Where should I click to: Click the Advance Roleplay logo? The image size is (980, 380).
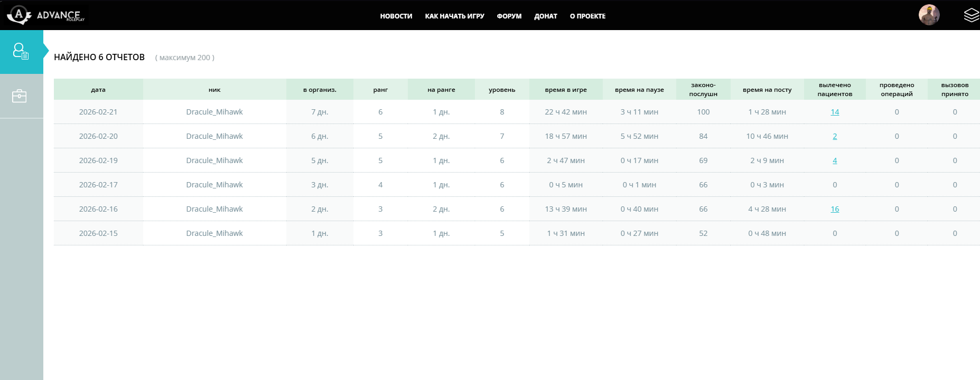click(x=45, y=15)
